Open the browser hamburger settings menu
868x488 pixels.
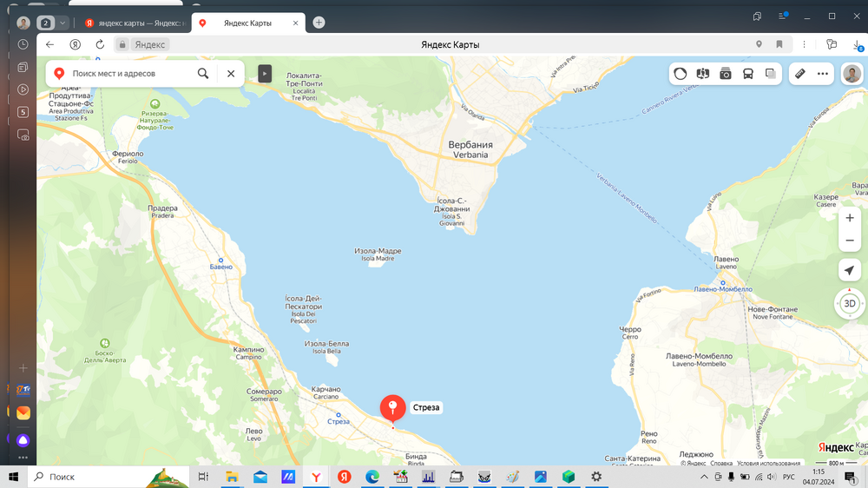pyautogui.click(x=783, y=16)
